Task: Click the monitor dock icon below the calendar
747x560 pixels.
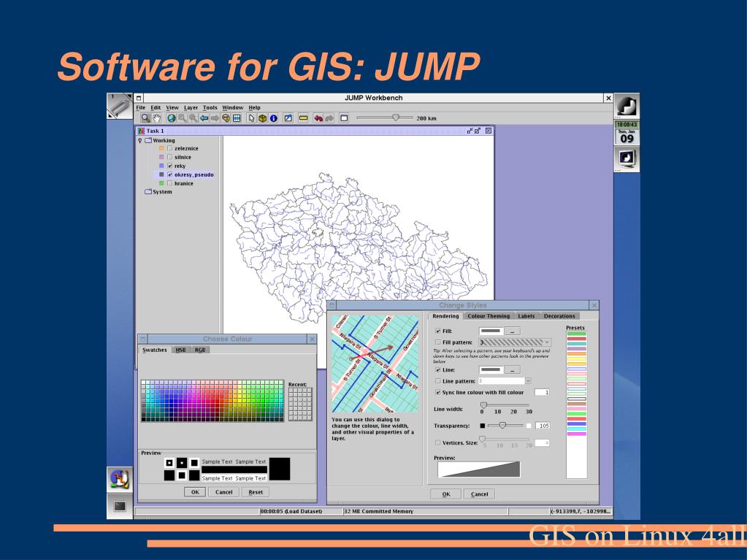Action: pyautogui.click(x=627, y=158)
